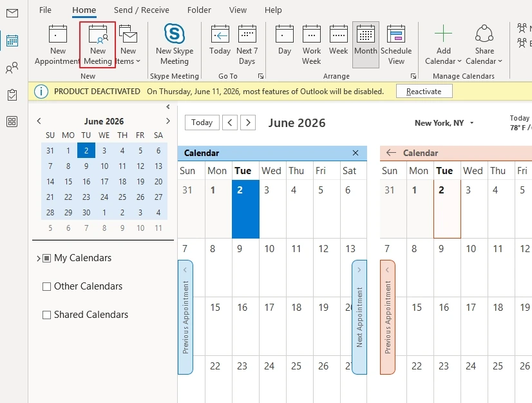Viewport: 532px width, 403px height.
Task: Click the overlay arrow on orange Calendar
Action: point(391,153)
